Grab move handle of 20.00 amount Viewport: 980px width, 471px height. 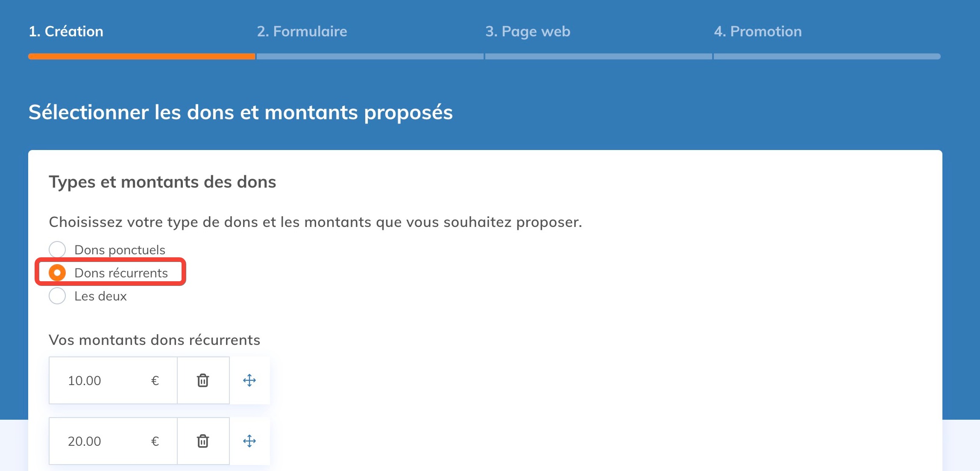click(x=249, y=441)
